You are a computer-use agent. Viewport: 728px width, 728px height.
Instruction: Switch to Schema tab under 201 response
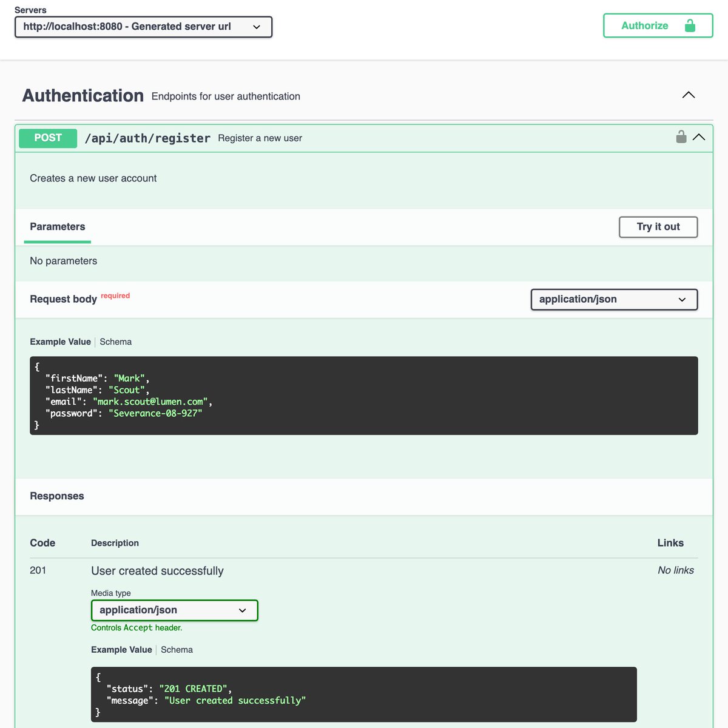coord(177,650)
